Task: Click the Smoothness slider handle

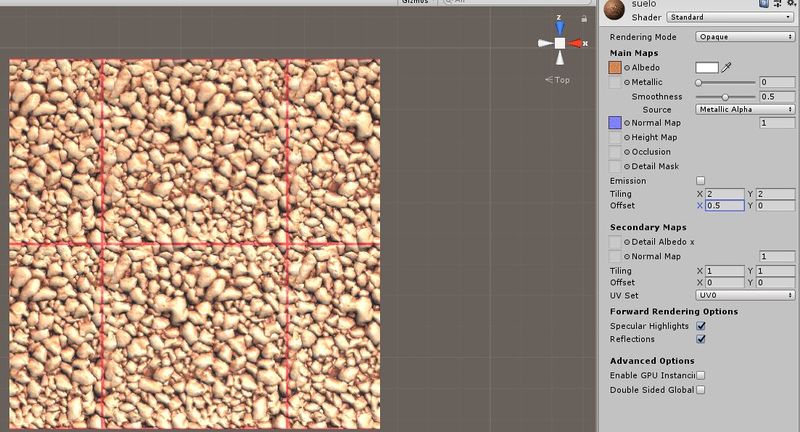Action: click(725, 97)
